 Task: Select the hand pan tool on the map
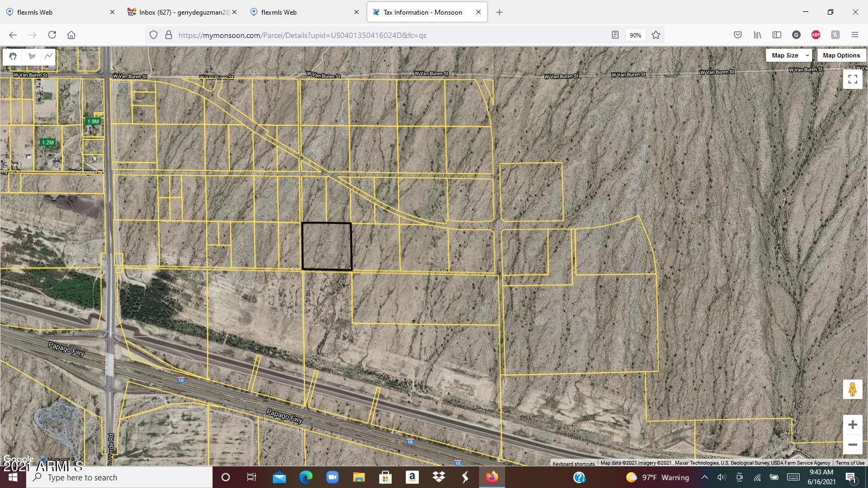click(12, 56)
